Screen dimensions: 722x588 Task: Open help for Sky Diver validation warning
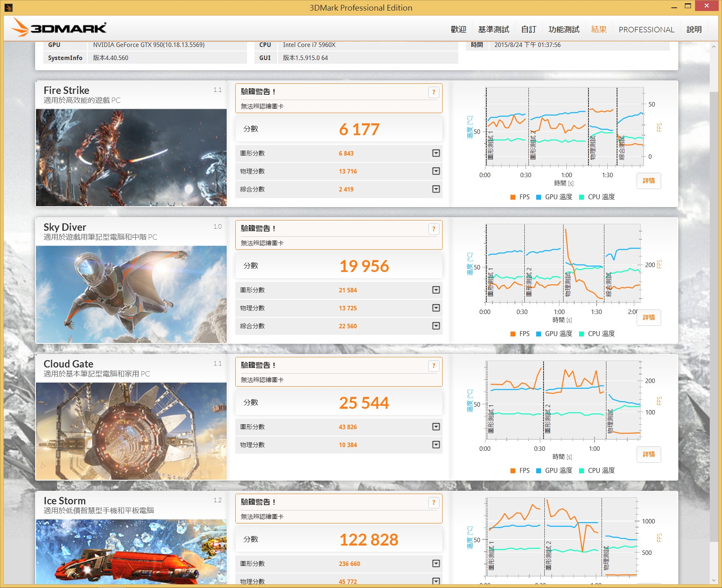pos(434,229)
